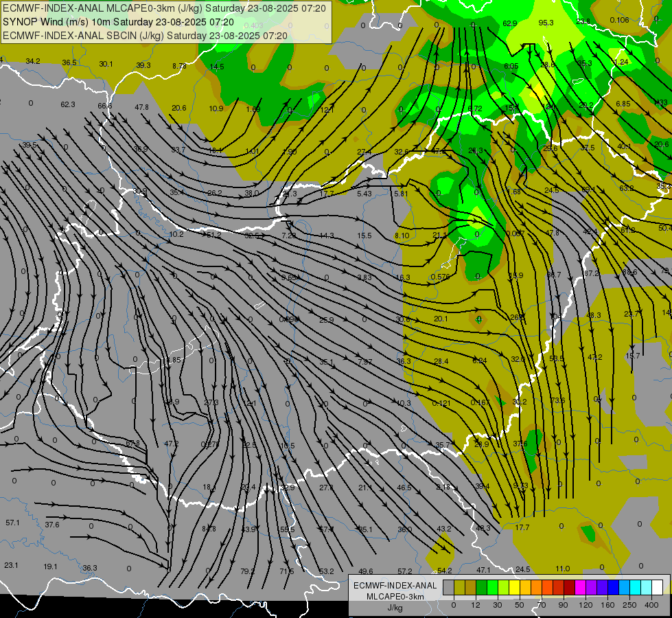Select the 10.9 map value
Image resolution: width=672 pixels, height=618 pixels.
coord(216,108)
